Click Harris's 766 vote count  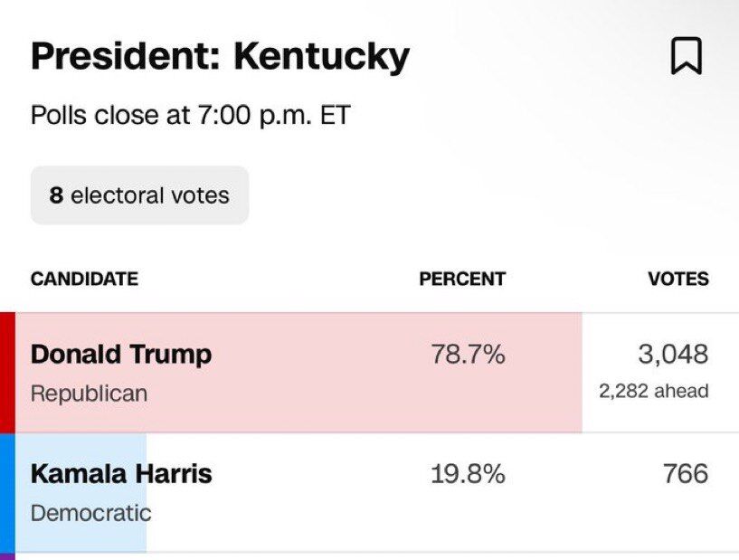684,474
